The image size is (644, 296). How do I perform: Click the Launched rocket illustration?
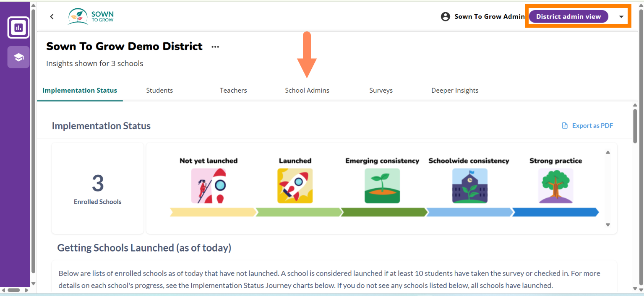(x=295, y=186)
